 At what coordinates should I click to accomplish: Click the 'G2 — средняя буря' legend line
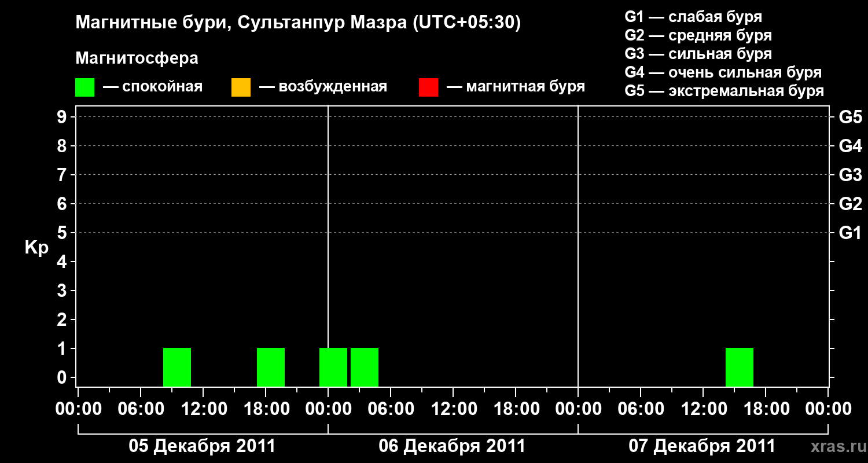click(698, 35)
